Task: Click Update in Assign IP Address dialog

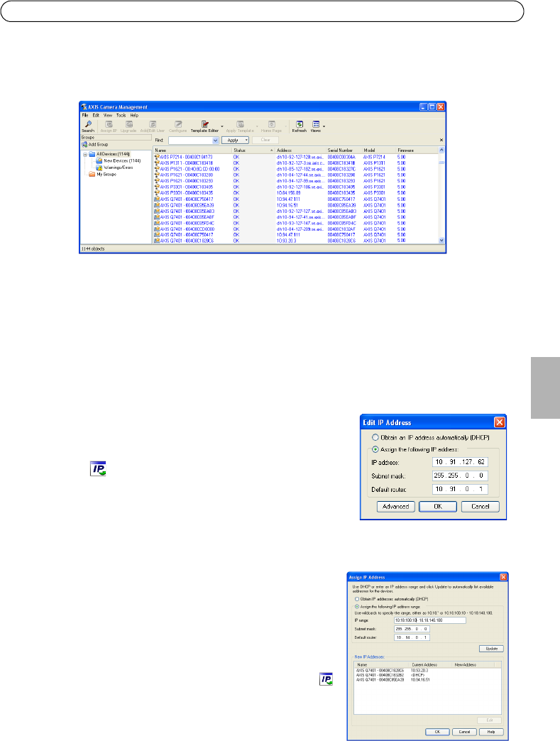Action: 491,649
